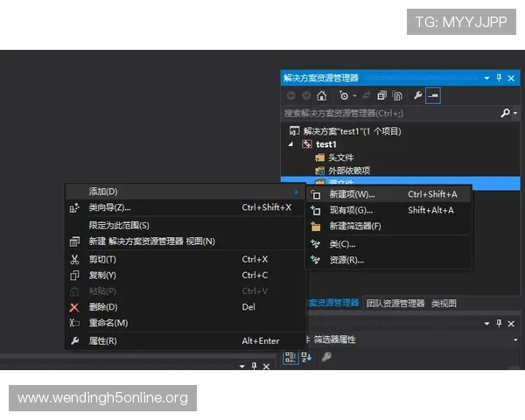This screenshot has height=420, width=525.
Task: Click the 头文件 folder icon
Action: [x=319, y=157]
